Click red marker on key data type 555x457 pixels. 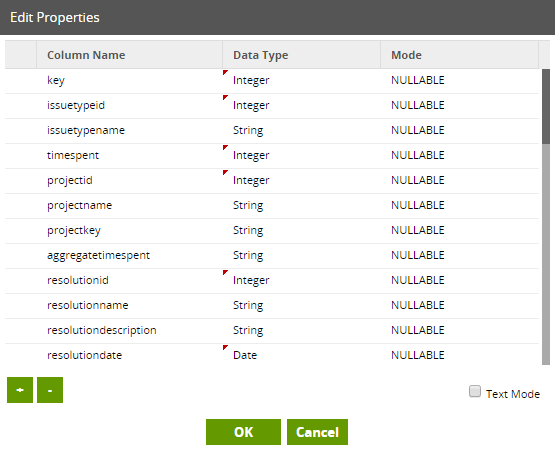(x=225, y=72)
